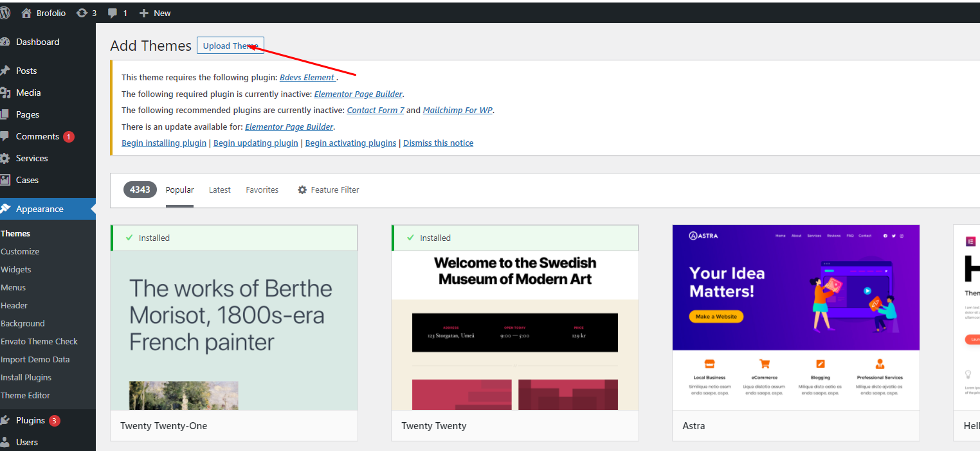This screenshot has width=980, height=451.
Task: Click the Plugins plug icon
Action: [5, 420]
